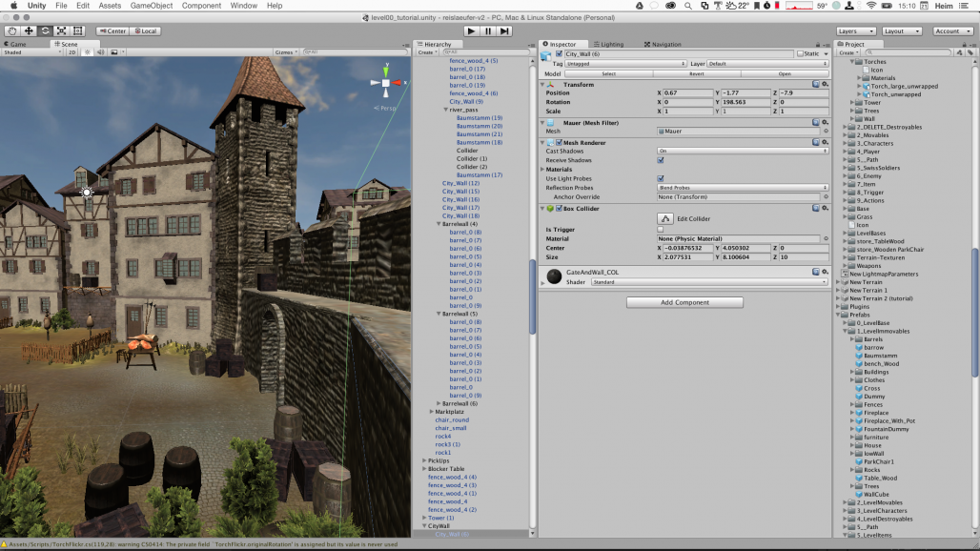Open the Layers dropdown

tap(855, 31)
